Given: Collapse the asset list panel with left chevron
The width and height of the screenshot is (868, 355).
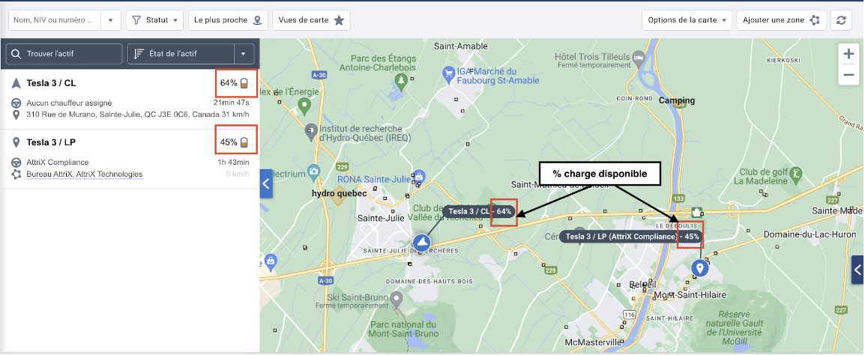Looking at the screenshot, I should [x=266, y=183].
